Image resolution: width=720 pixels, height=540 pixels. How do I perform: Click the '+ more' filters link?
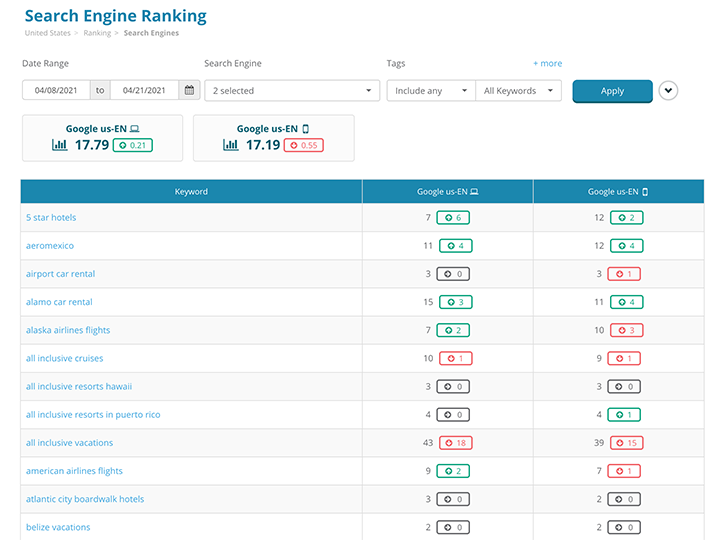[x=547, y=64]
